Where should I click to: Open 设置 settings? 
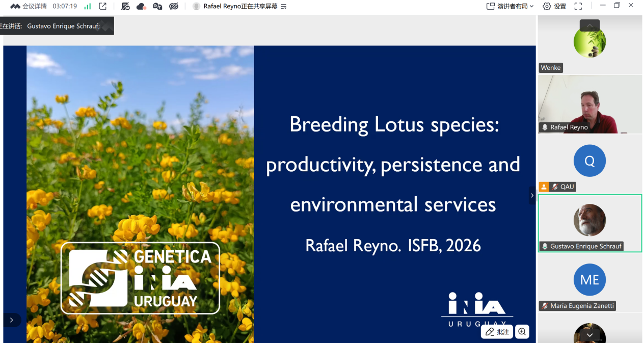[554, 6]
